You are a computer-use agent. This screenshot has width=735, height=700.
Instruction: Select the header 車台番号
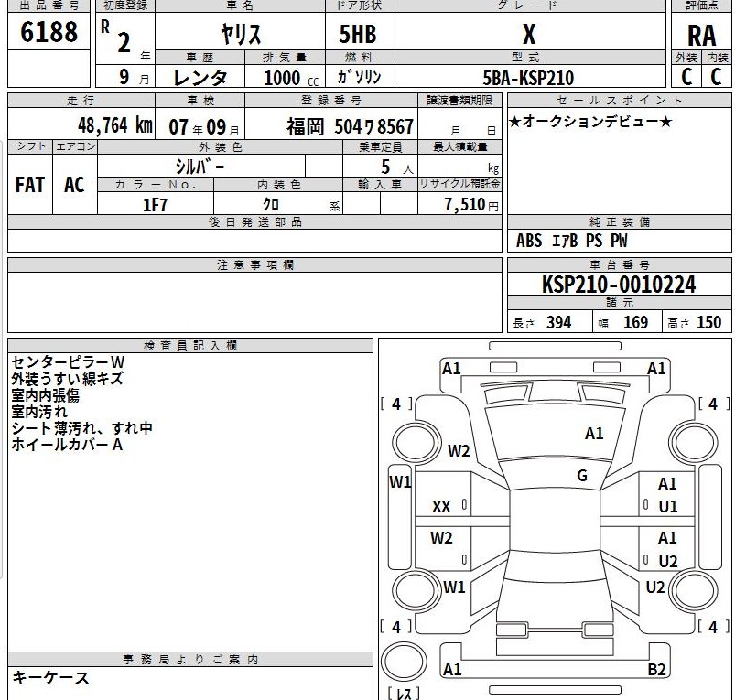tap(620, 265)
